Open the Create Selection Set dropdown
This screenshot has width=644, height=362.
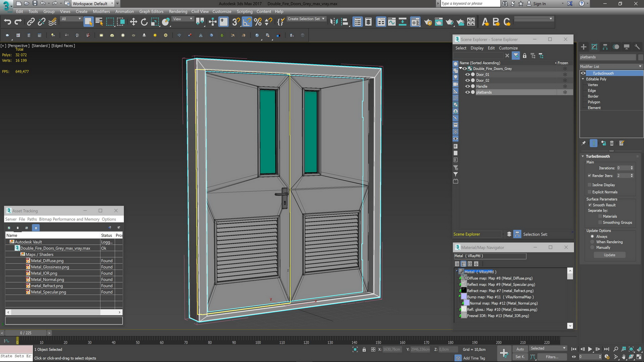click(x=306, y=19)
